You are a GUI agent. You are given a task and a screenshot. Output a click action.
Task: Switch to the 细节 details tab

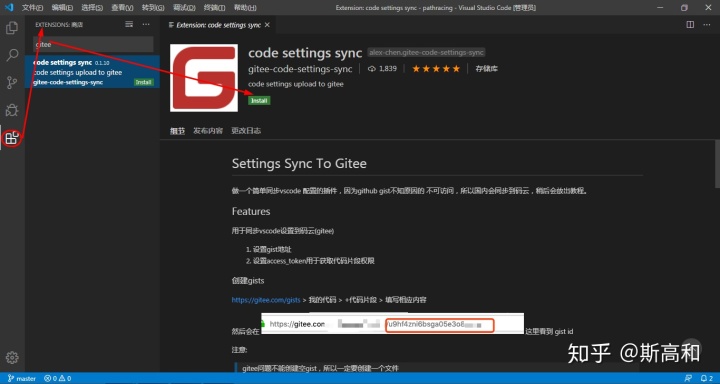click(177, 131)
